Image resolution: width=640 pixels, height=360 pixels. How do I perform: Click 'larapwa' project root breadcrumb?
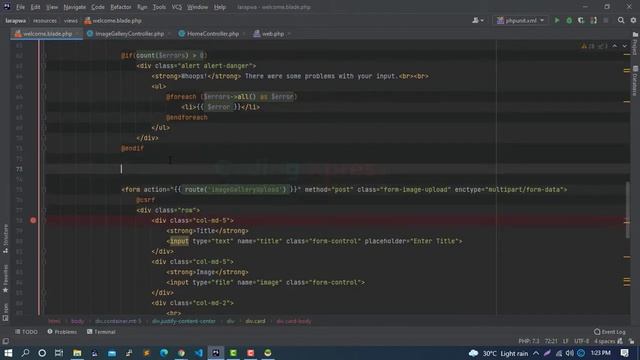coord(16,20)
